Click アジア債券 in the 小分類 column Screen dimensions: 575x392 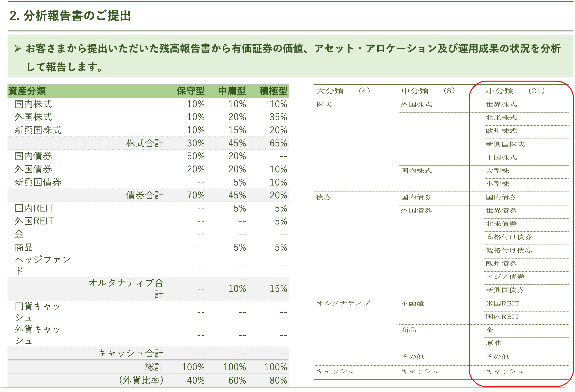[x=505, y=276]
